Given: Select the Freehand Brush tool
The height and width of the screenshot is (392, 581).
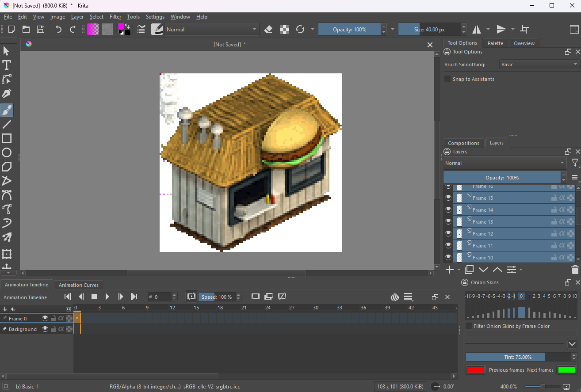Looking at the screenshot, I should tap(7, 110).
